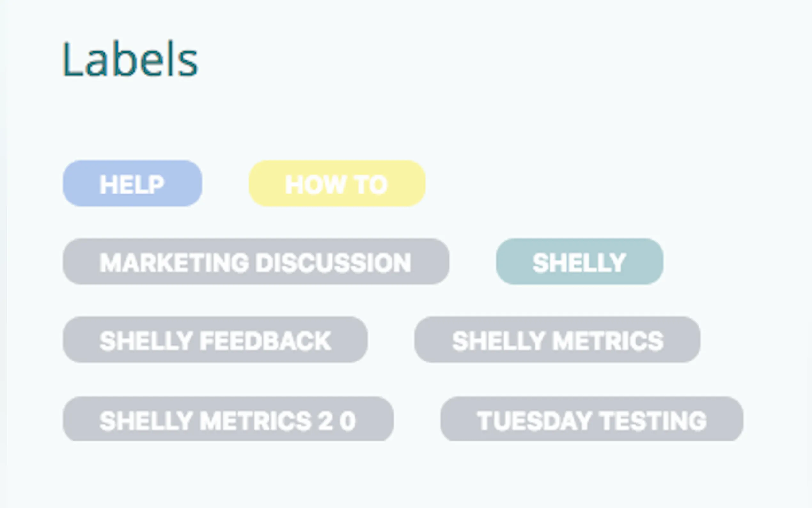
Task: Open the MARKETING DISCUSSION label
Action: [x=256, y=262]
